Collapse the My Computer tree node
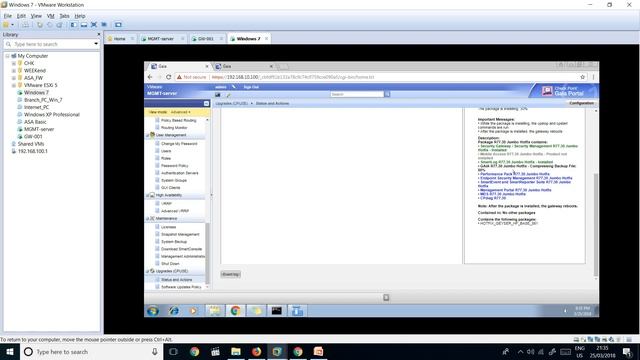The width and height of the screenshot is (640, 360). click(x=7, y=56)
